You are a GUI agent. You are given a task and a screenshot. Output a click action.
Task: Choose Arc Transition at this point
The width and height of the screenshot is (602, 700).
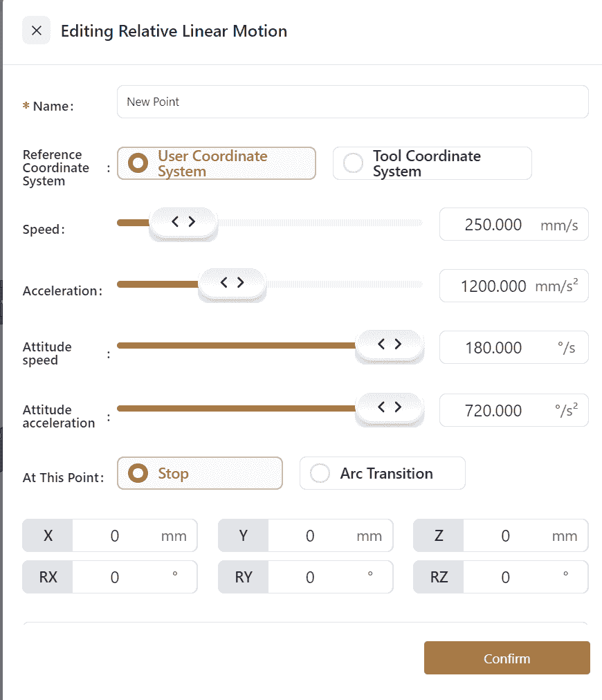(320, 473)
